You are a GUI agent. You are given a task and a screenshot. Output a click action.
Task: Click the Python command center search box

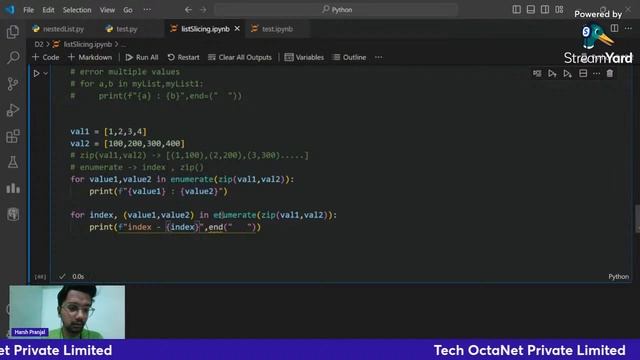pos(336,9)
